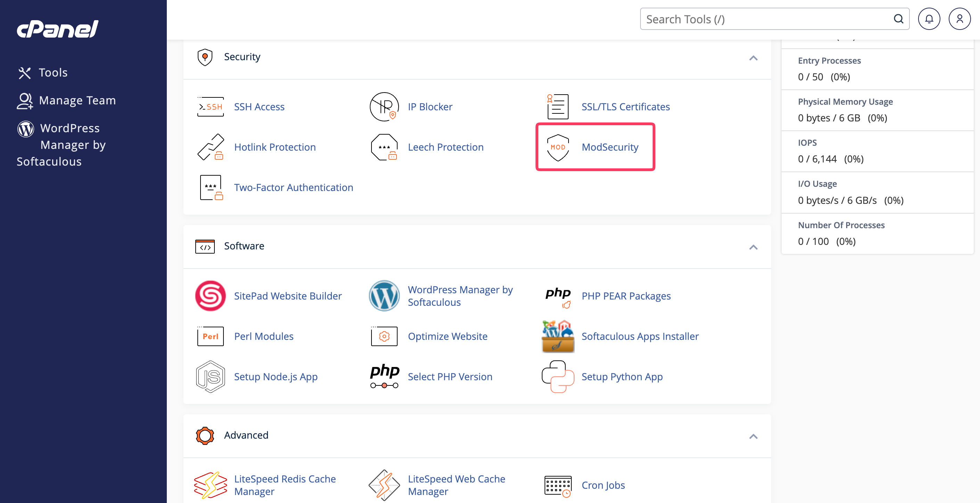Click the Setup Python App icon
The image size is (980, 503).
point(558,377)
